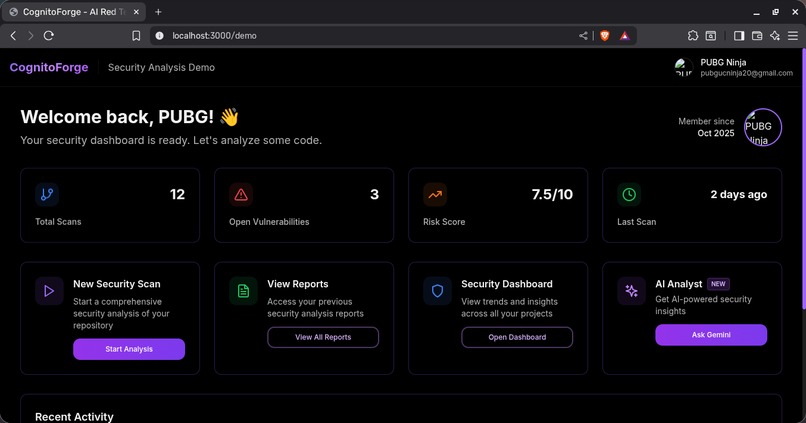
Task: Click the "7.5/10" risk score value
Action: [552, 194]
